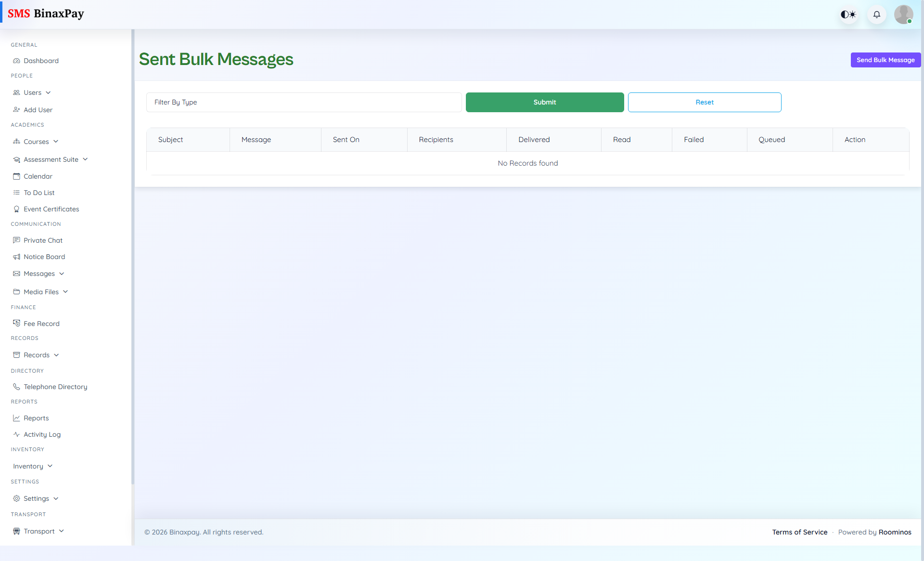Open the Notice Board
The width and height of the screenshot is (924, 561).
[44, 257]
